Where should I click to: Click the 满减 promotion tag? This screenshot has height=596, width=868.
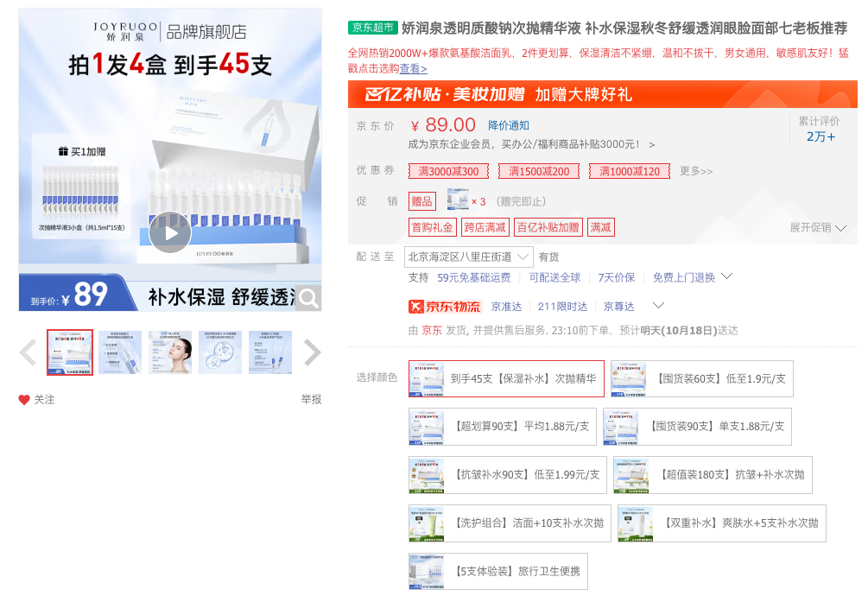(x=600, y=227)
